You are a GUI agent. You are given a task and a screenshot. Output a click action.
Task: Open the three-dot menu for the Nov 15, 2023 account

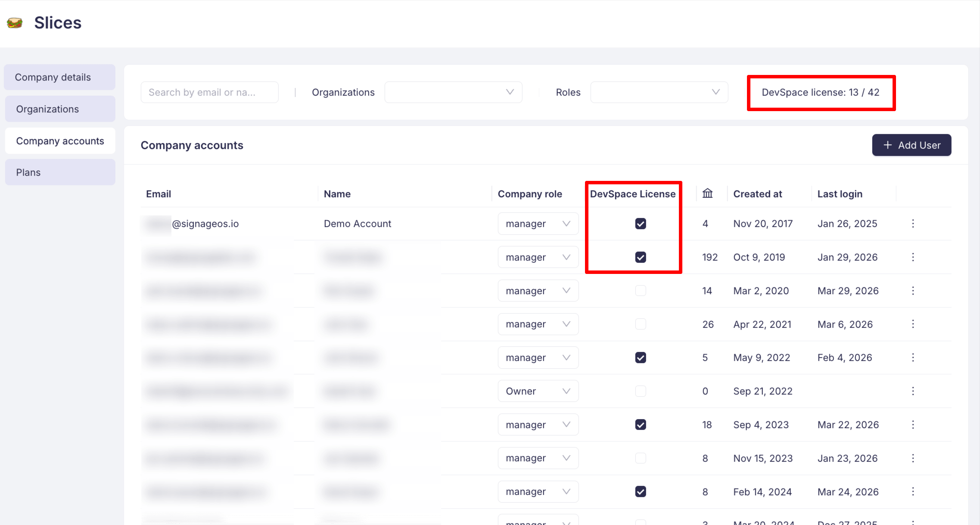pyautogui.click(x=913, y=458)
